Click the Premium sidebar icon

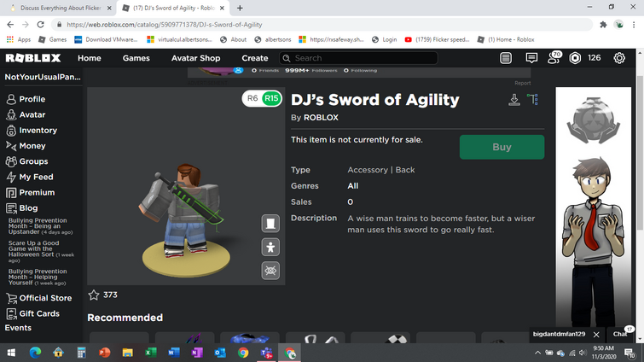11,193
